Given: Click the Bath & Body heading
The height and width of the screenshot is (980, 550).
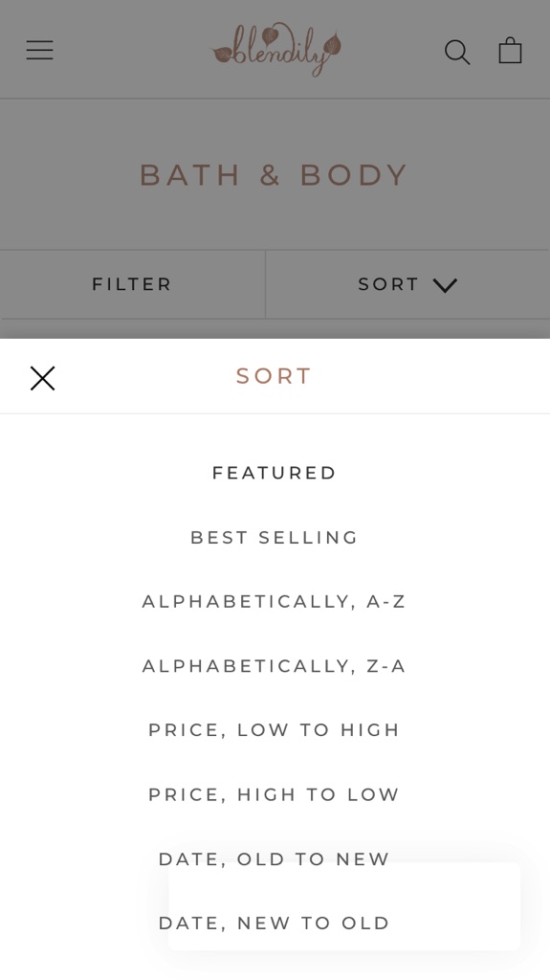Looking at the screenshot, I should [x=275, y=175].
